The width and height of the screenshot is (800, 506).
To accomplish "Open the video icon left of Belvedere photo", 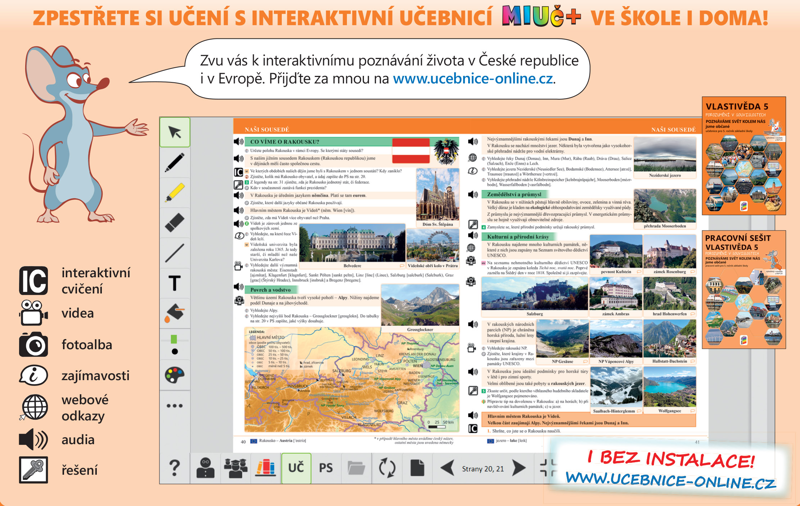I will pos(238,266).
